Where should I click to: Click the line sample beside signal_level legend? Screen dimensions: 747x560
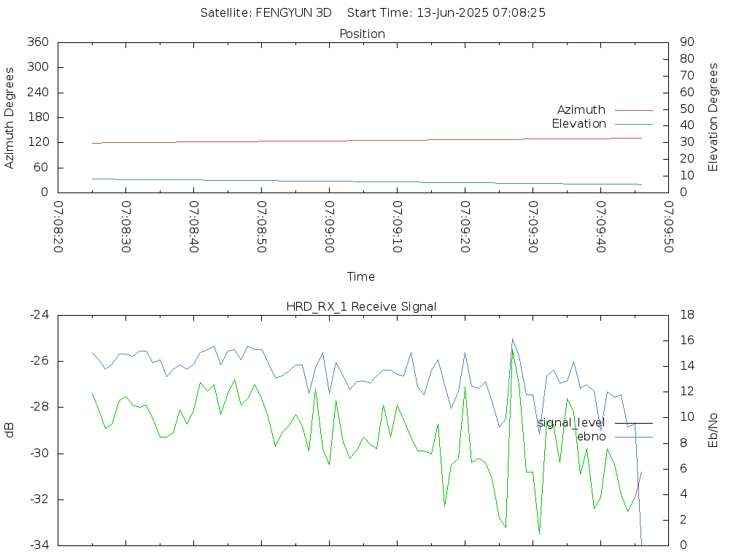634,423
